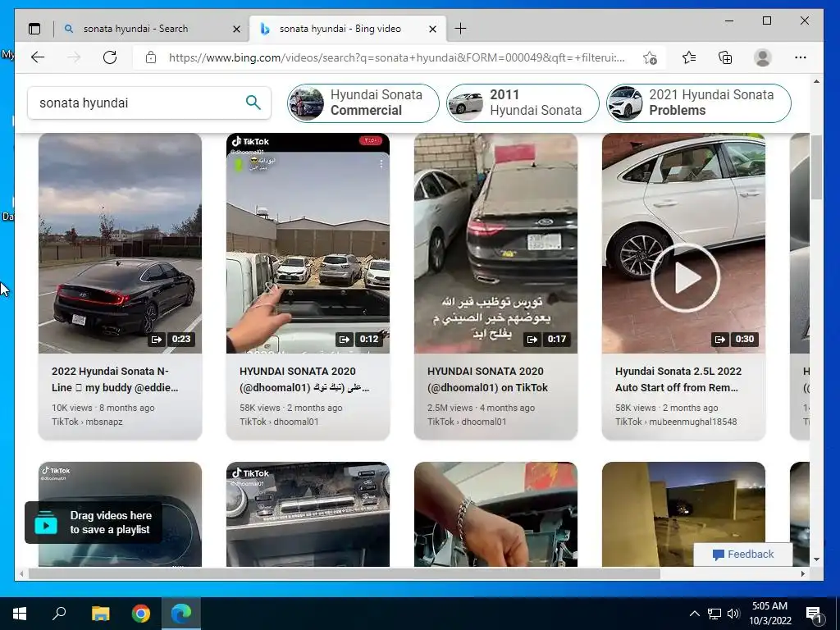Open the black Sonata N-Line video thumbnail
The image size is (840, 630).
click(x=120, y=243)
